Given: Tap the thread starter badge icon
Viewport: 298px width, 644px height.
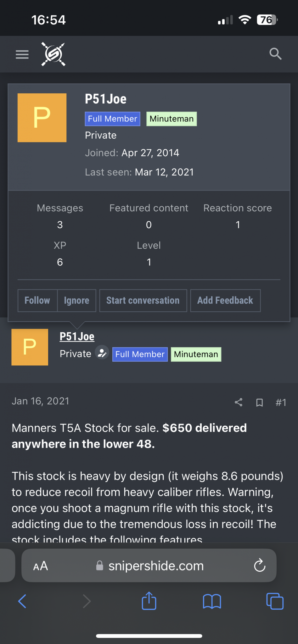Looking at the screenshot, I should point(102,353).
